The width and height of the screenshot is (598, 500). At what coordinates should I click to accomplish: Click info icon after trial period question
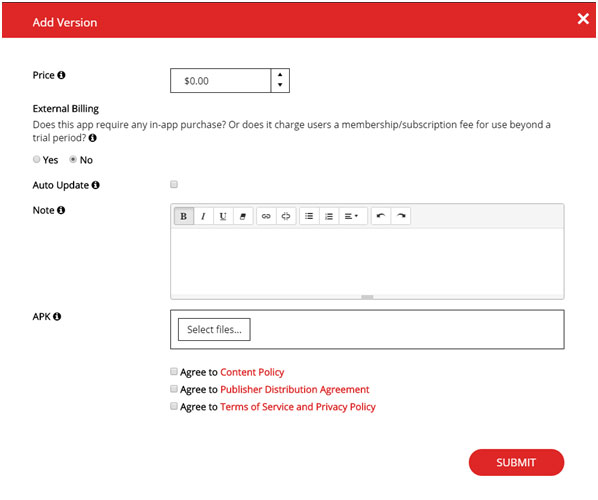coord(93,138)
